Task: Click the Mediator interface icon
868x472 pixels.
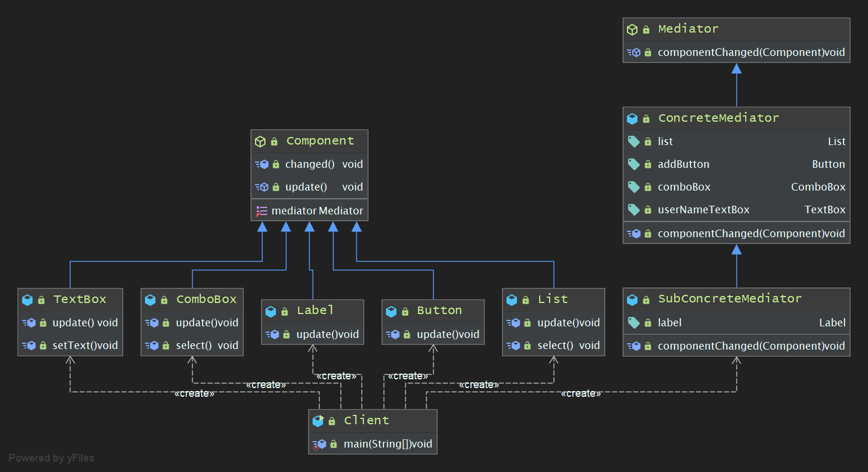Action: tap(632, 29)
